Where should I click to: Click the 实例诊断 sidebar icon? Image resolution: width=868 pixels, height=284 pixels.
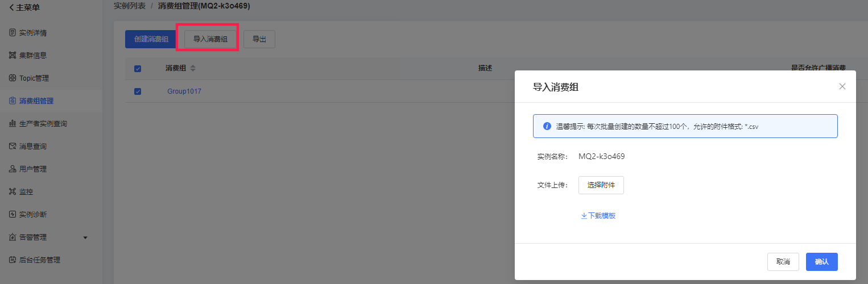[x=13, y=214]
